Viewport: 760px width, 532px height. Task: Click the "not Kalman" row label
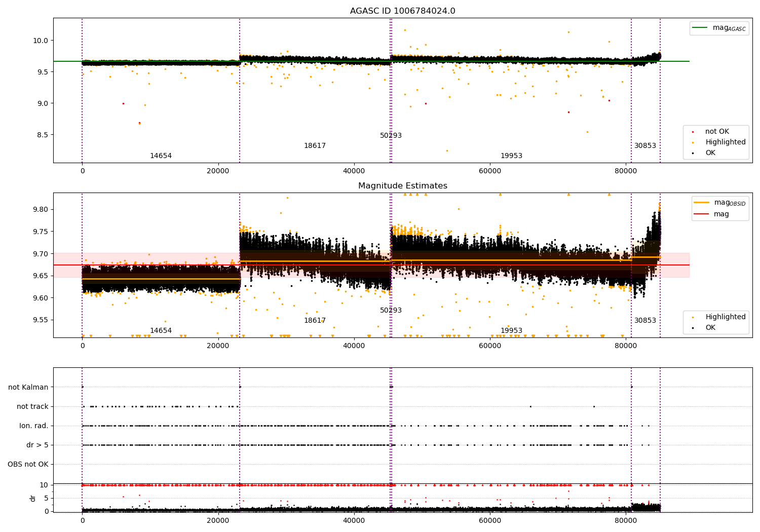click(28, 387)
